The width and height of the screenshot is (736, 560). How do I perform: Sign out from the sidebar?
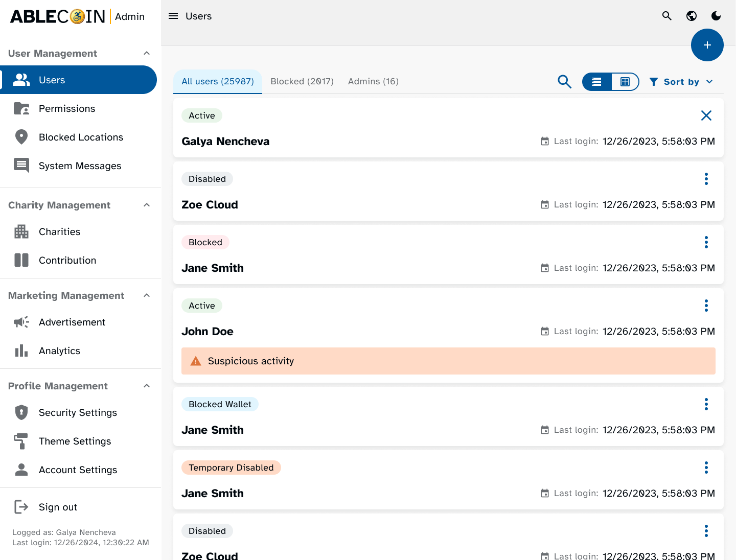pos(58,507)
